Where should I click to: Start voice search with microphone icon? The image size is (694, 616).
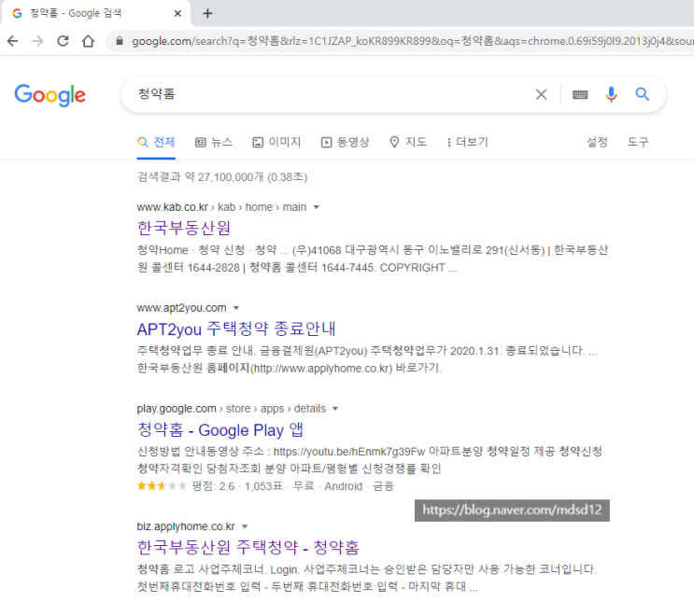tap(611, 94)
